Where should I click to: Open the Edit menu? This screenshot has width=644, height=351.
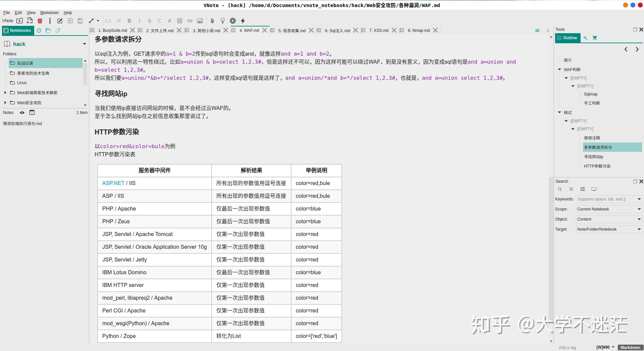tap(18, 13)
